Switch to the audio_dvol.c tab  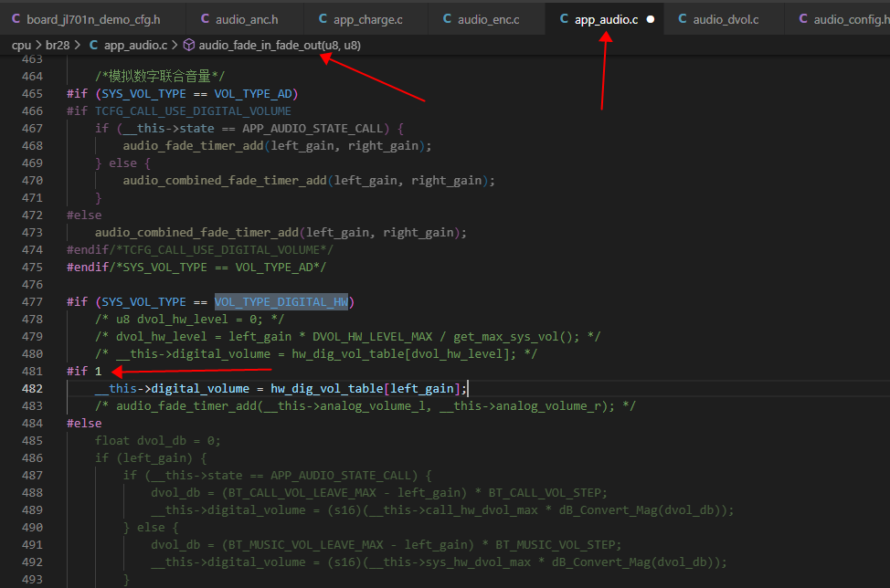[726, 19]
